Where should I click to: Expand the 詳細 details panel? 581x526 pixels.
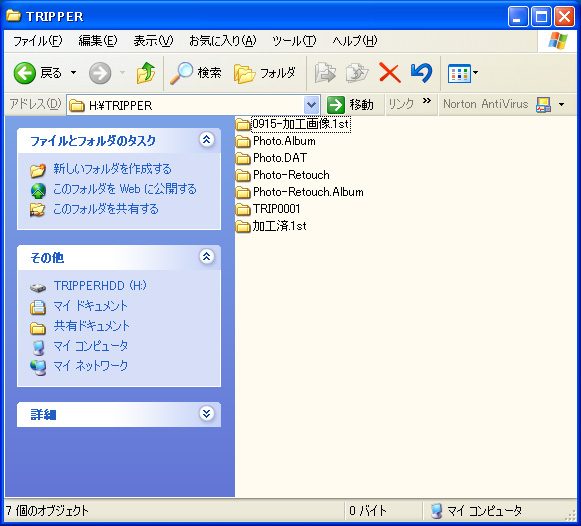[206, 413]
